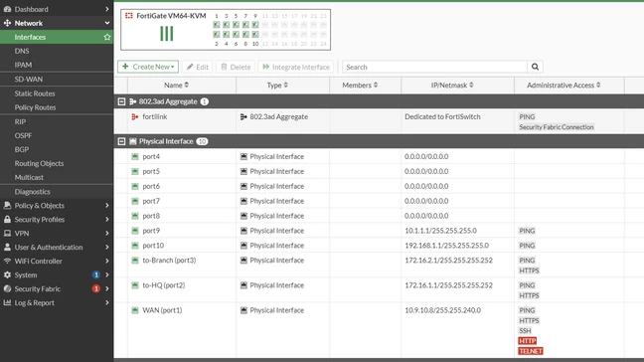Collapse the Network menu chevron
The width and height of the screenshot is (644, 362).
tap(106, 23)
